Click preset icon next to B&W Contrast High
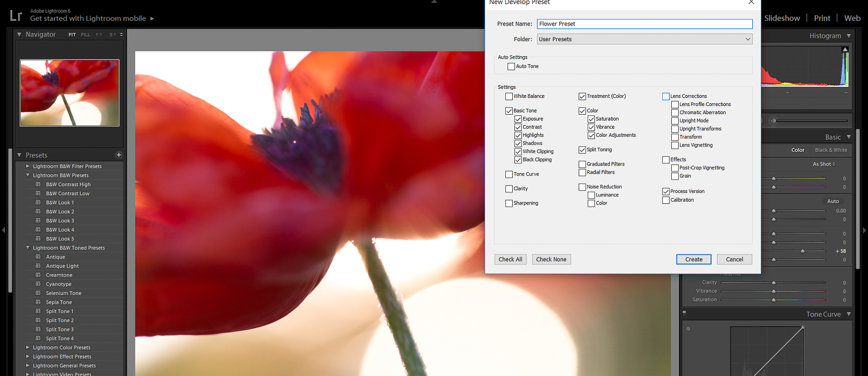The image size is (868, 376). pos(38,184)
